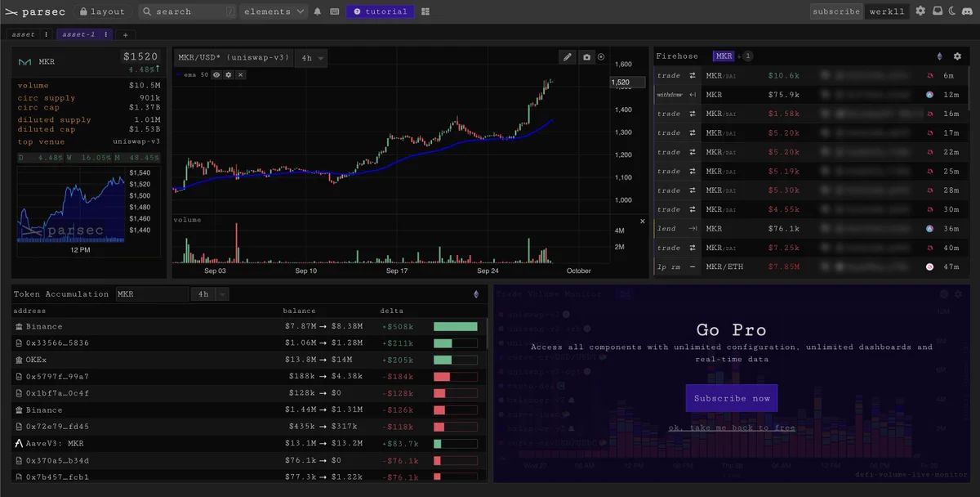Open the header settings gear
The width and height of the screenshot is (980, 497).
click(x=920, y=11)
